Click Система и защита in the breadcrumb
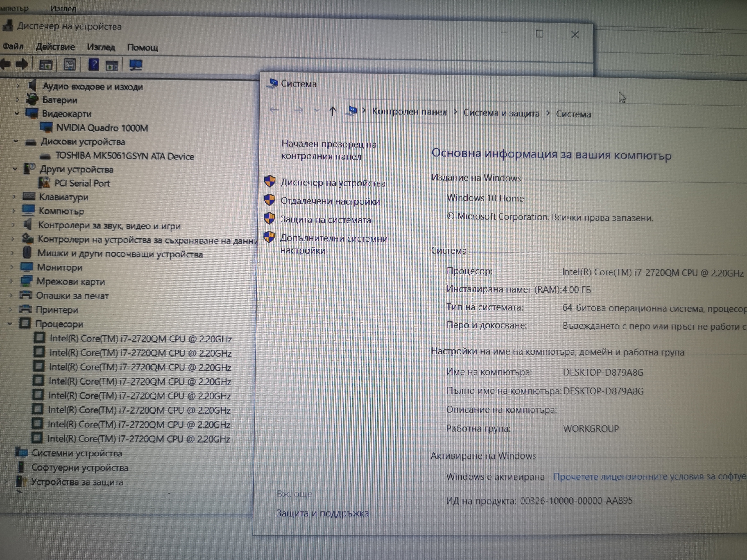This screenshot has width=747, height=560. [501, 113]
